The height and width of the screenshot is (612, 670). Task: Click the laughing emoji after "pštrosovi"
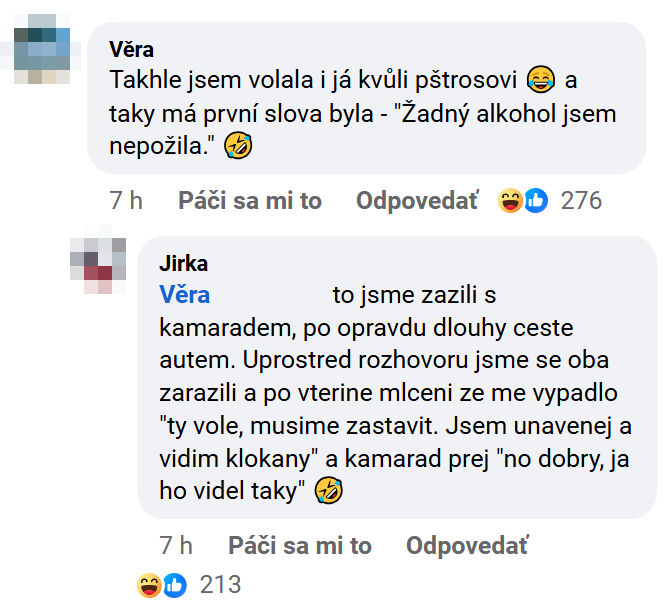pos(540,80)
